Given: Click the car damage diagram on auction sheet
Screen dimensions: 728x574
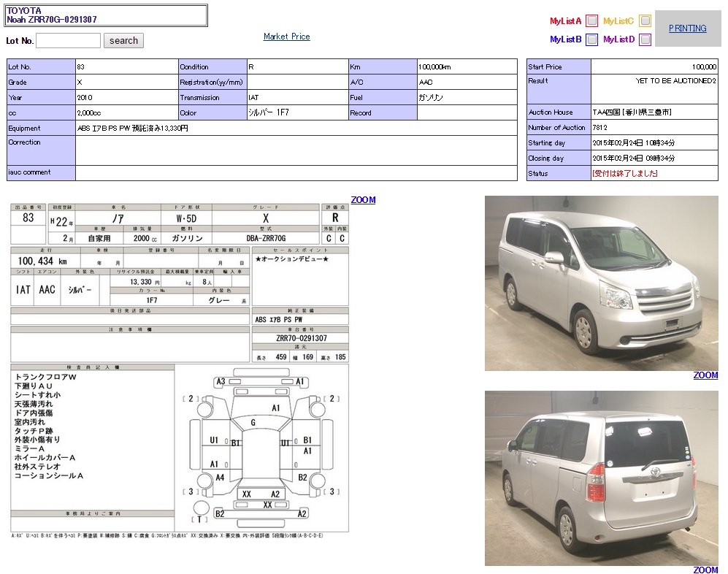Looking at the screenshot, I should 263,447.
